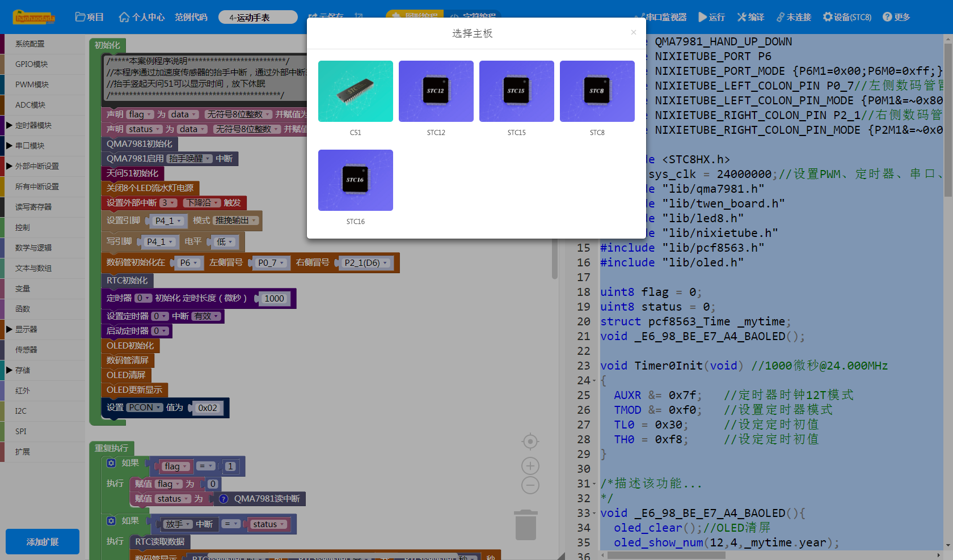The height and width of the screenshot is (560, 953).
Task: Open P2_1(D6) right colon pin dropdown
Action: pos(365,263)
